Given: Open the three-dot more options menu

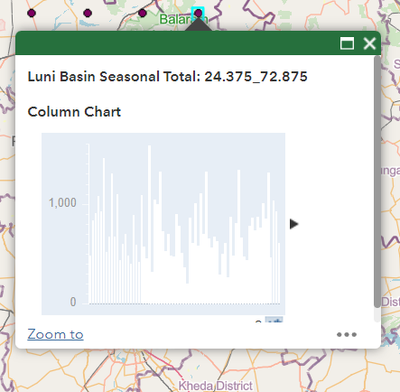Looking at the screenshot, I should point(347,334).
